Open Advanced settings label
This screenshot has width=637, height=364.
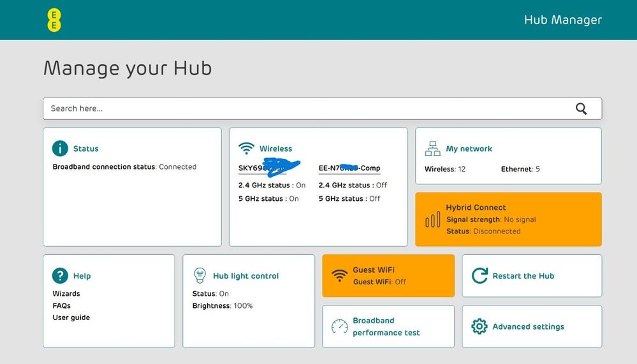(x=528, y=326)
